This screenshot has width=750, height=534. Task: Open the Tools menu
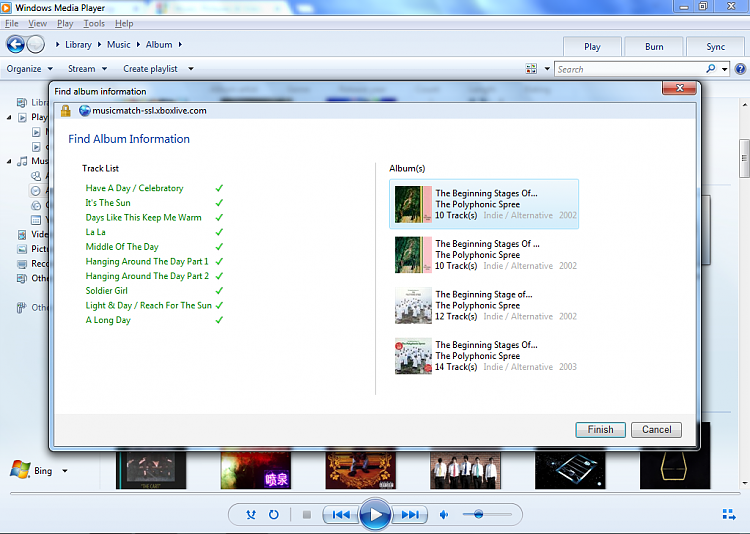click(x=94, y=23)
